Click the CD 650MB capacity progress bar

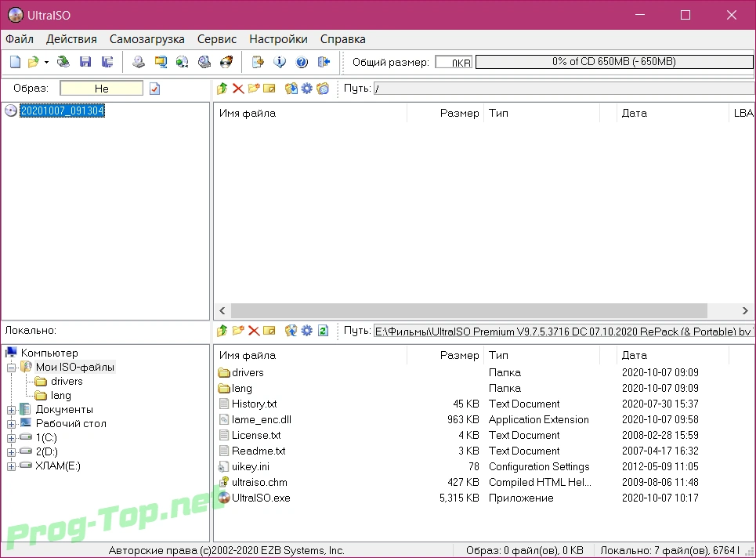tap(614, 62)
